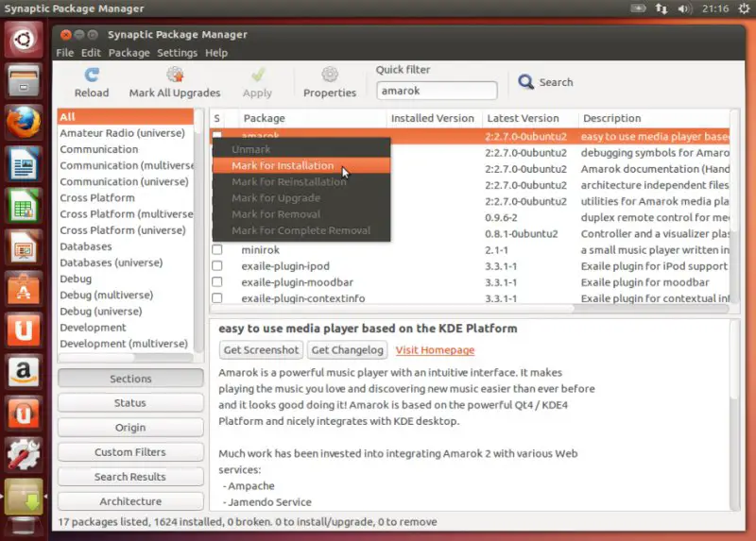
Task: Open the File menu
Action: click(64, 53)
